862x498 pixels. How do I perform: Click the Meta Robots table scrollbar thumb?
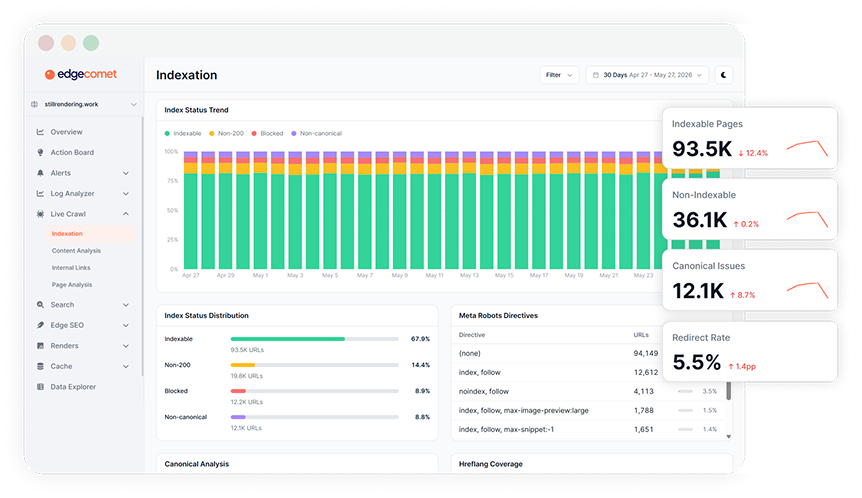pyautogui.click(x=729, y=390)
